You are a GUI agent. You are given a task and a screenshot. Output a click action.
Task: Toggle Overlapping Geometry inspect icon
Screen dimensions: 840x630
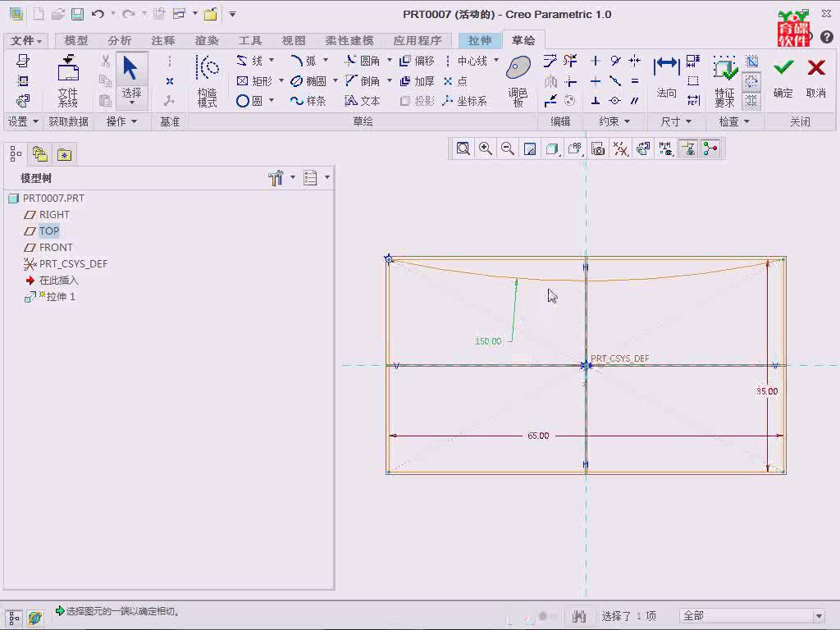pyautogui.click(x=751, y=61)
